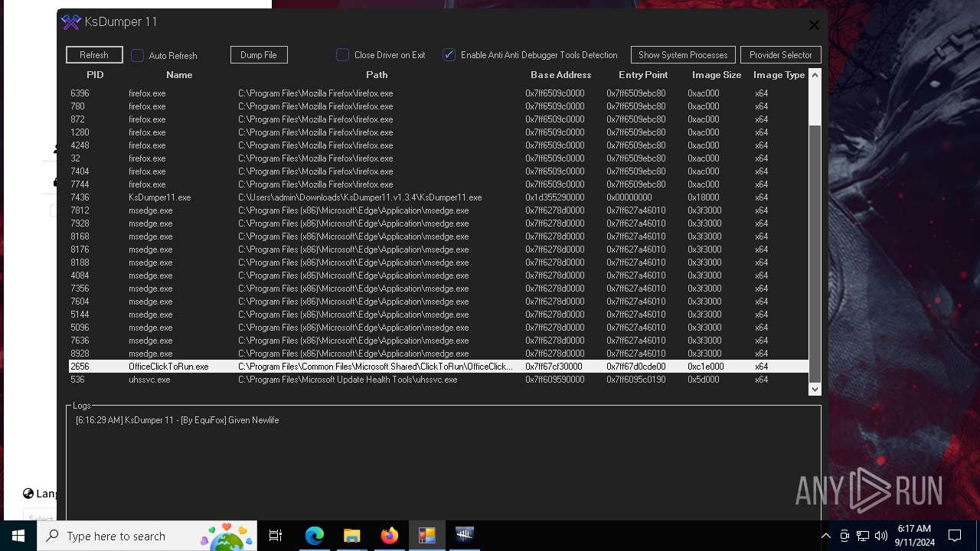Viewport: 980px width, 551px height.
Task: Click the process list scroll down arrow
Action: [815, 389]
